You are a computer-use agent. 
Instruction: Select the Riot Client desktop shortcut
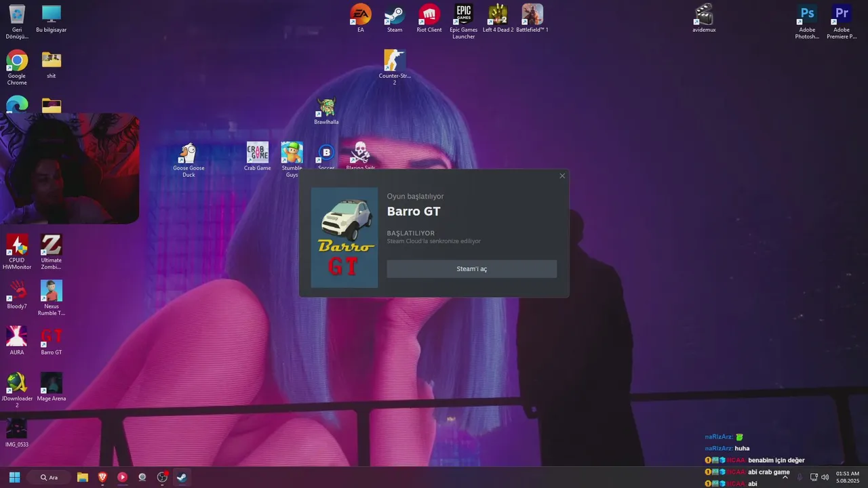click(429, 18)
